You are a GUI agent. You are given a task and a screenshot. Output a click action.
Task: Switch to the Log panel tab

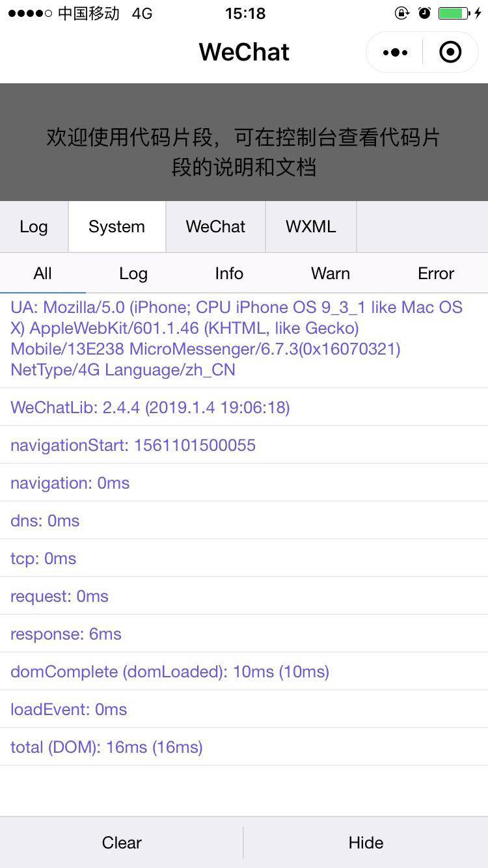pyautogui.click(x=34, y=226)
